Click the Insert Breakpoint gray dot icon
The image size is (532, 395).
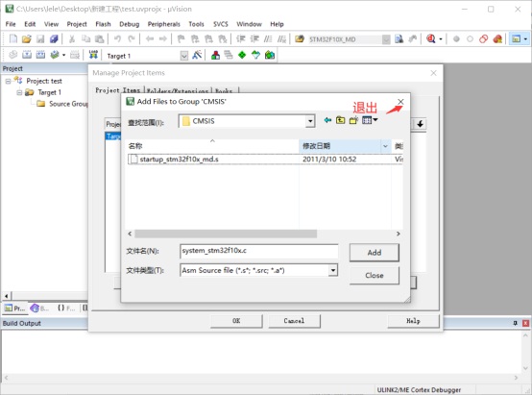click(456, 39)
